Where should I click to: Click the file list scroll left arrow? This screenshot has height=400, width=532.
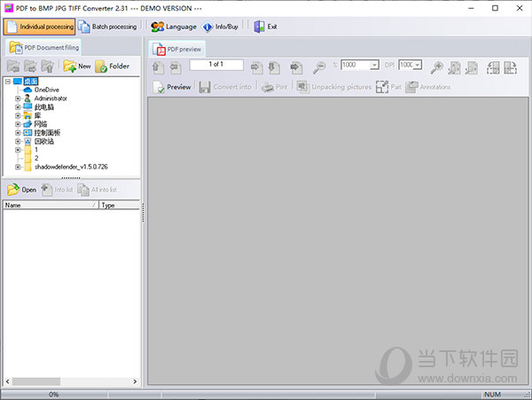pyautogui.click(x=7, y=381)
